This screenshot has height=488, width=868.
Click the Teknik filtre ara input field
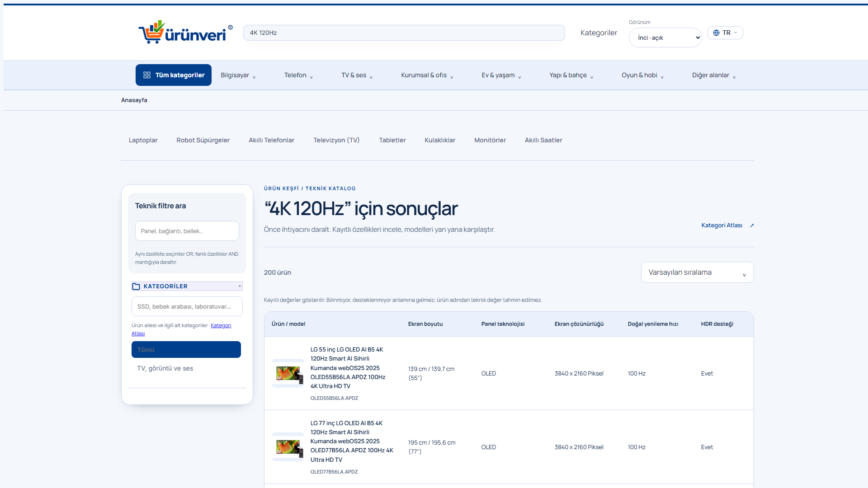[187, 231]
